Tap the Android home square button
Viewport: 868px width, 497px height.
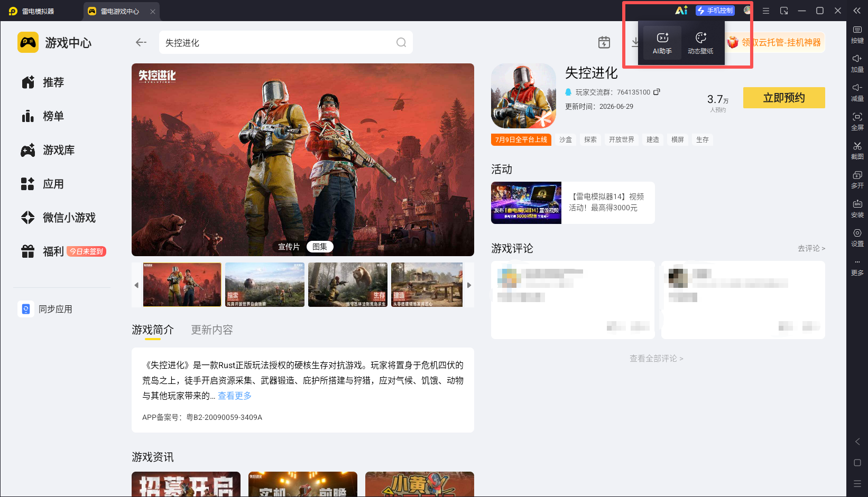point(857,463)
